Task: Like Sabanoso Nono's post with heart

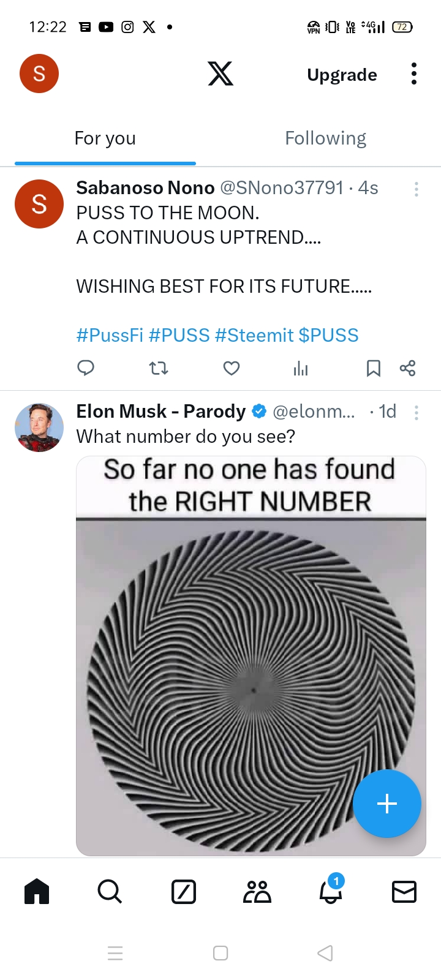Action: point(232,368)
